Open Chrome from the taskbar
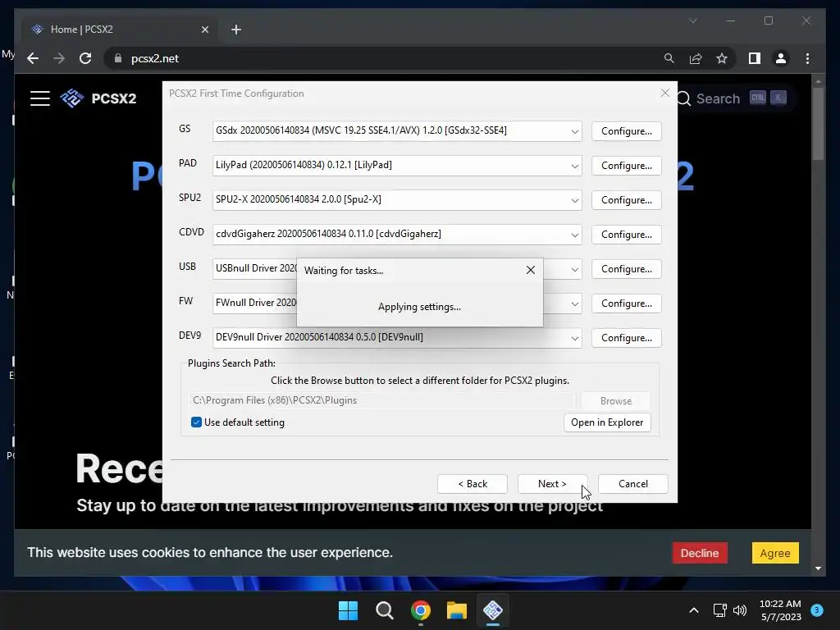The width and height of the screenshot is (840, 630). pyautogui.click(x=421, y=610)
